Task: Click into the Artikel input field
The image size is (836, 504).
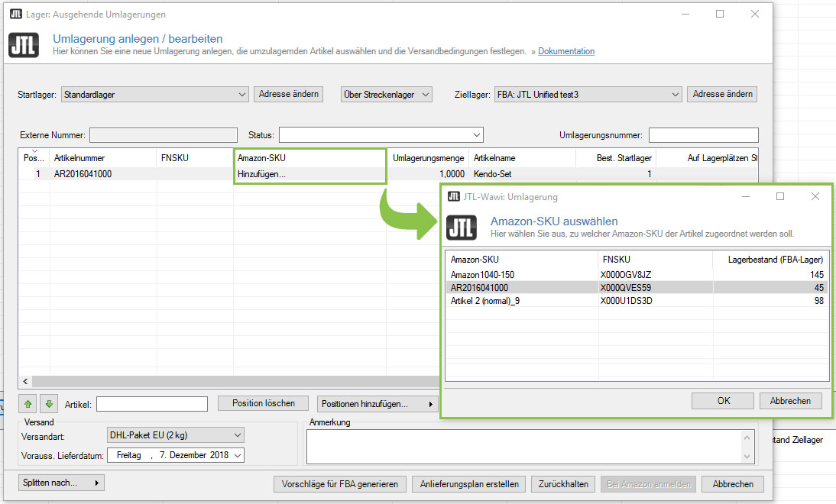Action: 151,404
